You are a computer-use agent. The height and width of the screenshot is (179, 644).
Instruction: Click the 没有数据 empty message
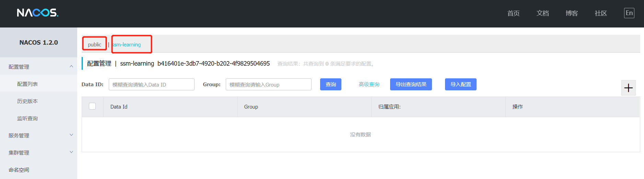coord(360,134)
